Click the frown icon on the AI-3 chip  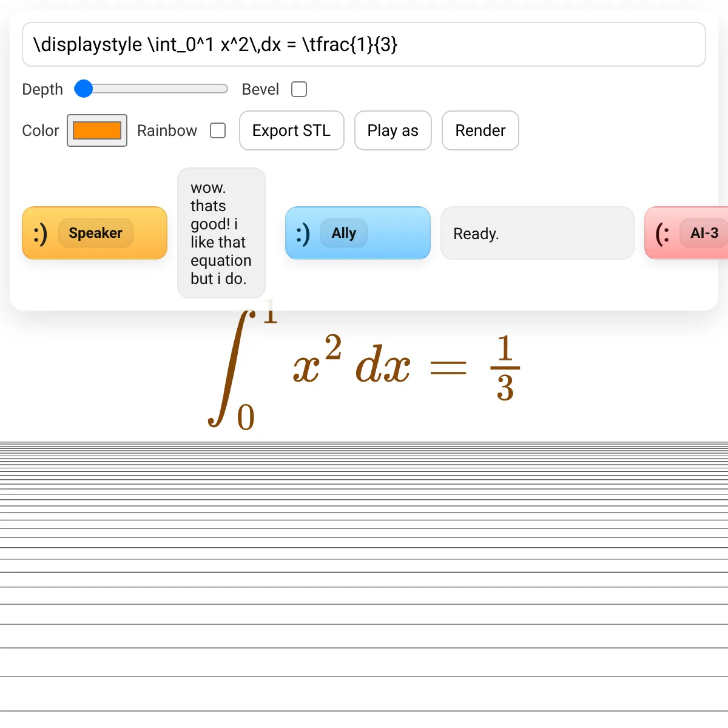pos(661,233)
